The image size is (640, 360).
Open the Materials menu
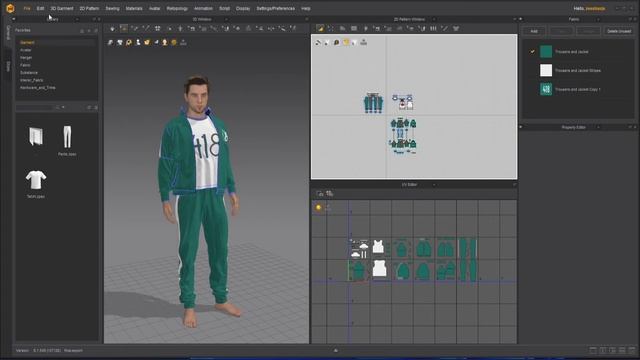134,8
